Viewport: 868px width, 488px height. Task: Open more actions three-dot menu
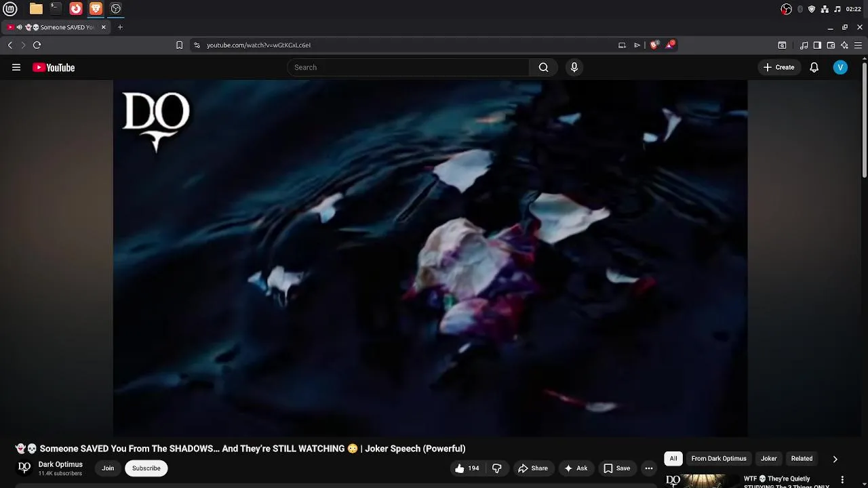click(x=649, y=468)
